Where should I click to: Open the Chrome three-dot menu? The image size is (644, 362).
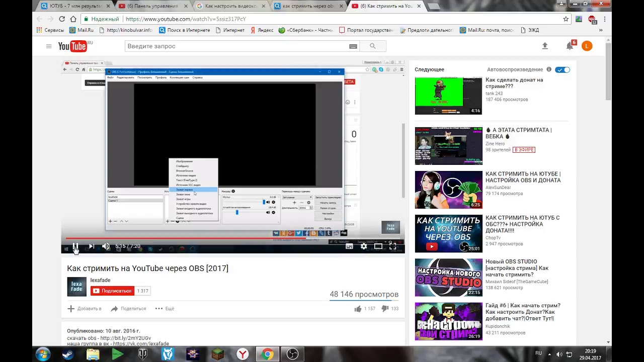tap(605, 19)
